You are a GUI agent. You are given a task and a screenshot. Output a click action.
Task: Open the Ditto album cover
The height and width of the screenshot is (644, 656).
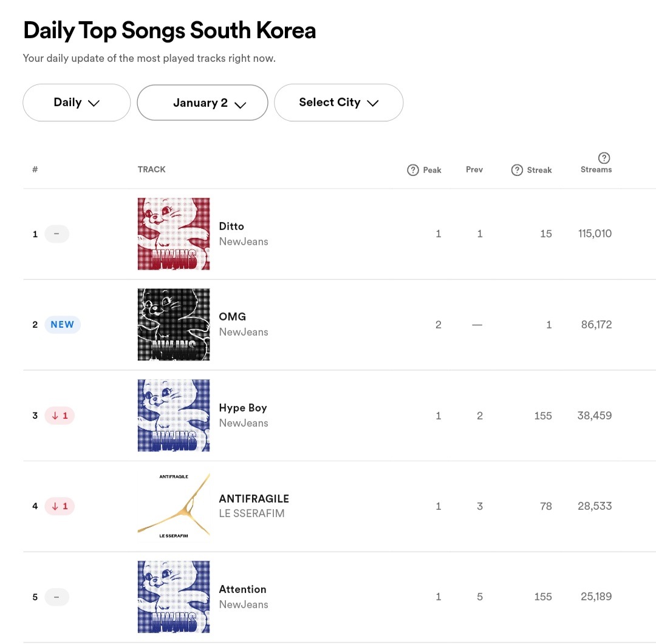(174, 234)
